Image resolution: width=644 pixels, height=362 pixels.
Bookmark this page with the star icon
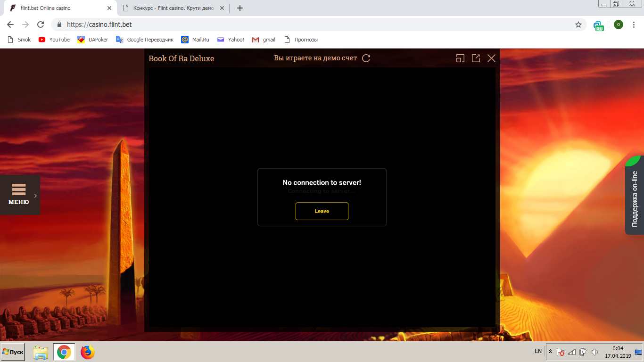point(578,25)
